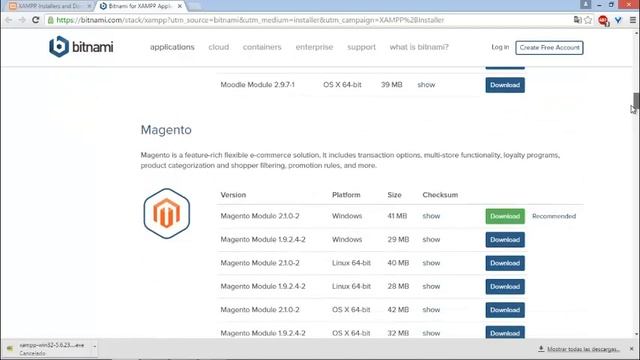The image size is (640, 360).
Task: Click the '29 MB' size cell
Action: [398, 240]
